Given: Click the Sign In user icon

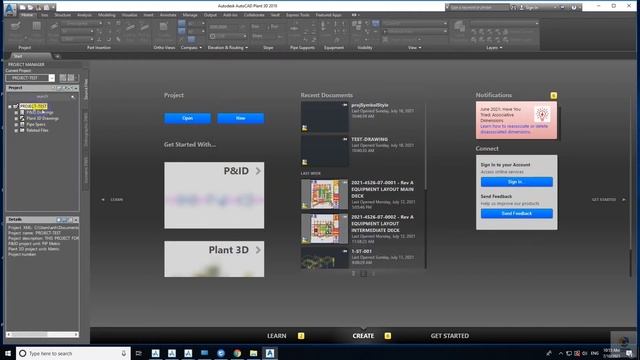Looking at the screenshot, I should pos(522,7).
